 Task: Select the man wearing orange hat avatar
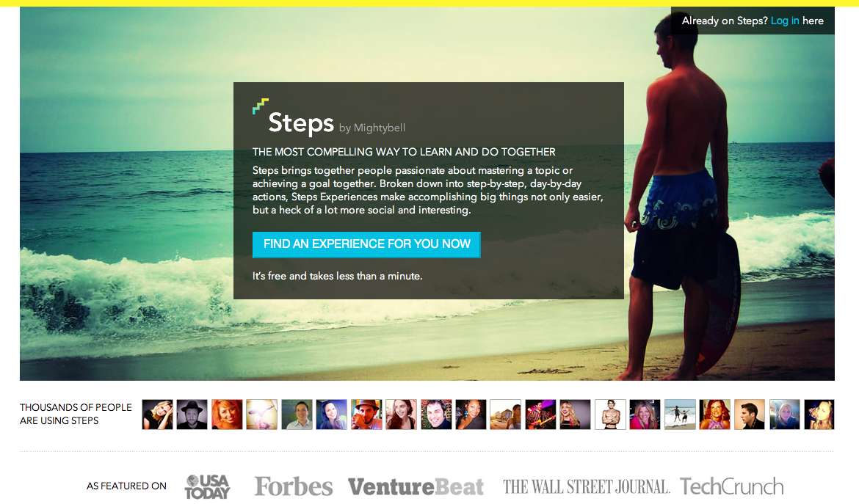[366, 414]
